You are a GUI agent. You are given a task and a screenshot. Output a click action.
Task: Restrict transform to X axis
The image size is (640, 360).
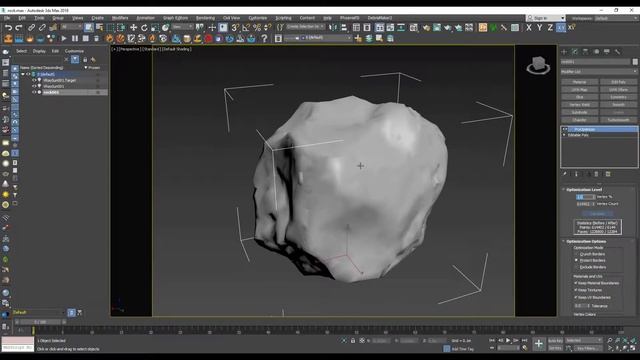(x=529, y=27)
